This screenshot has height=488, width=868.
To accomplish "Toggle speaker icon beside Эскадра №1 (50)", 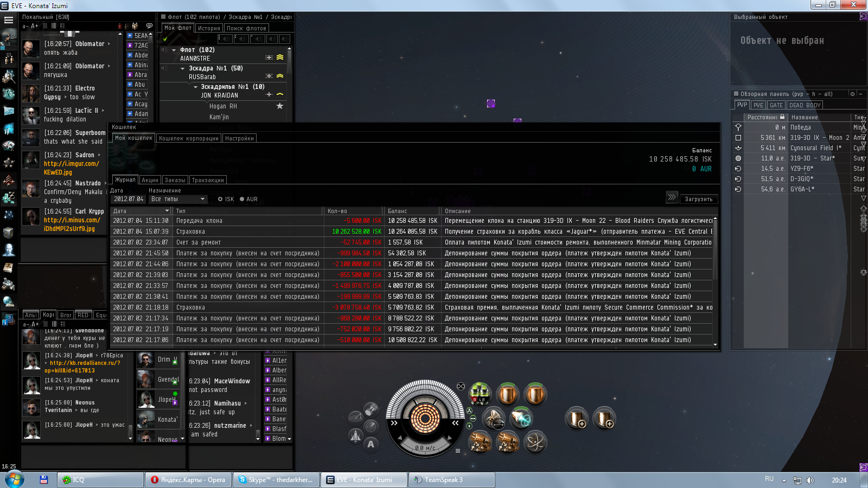I will [164, 68].
